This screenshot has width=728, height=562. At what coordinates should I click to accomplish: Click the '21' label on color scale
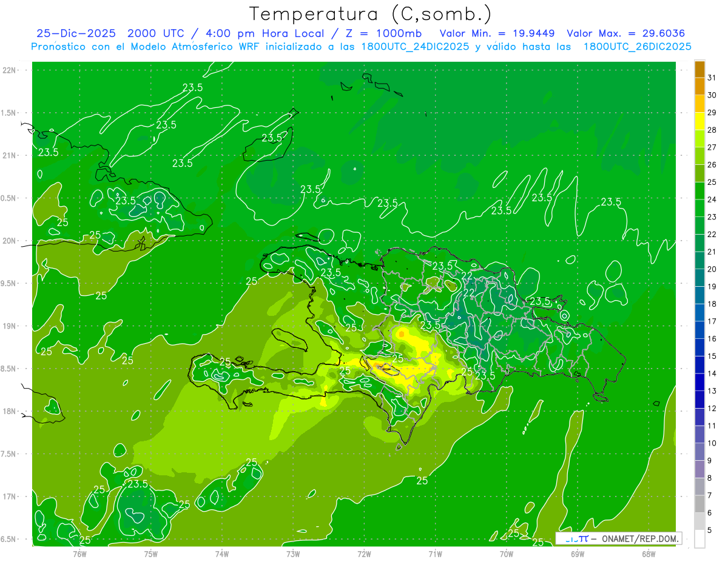(712, 252)
